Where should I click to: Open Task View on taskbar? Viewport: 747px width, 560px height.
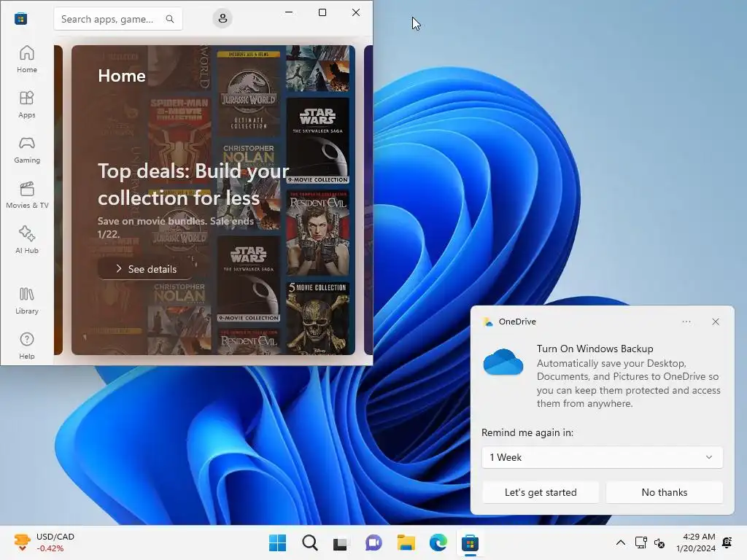(340, 542)
